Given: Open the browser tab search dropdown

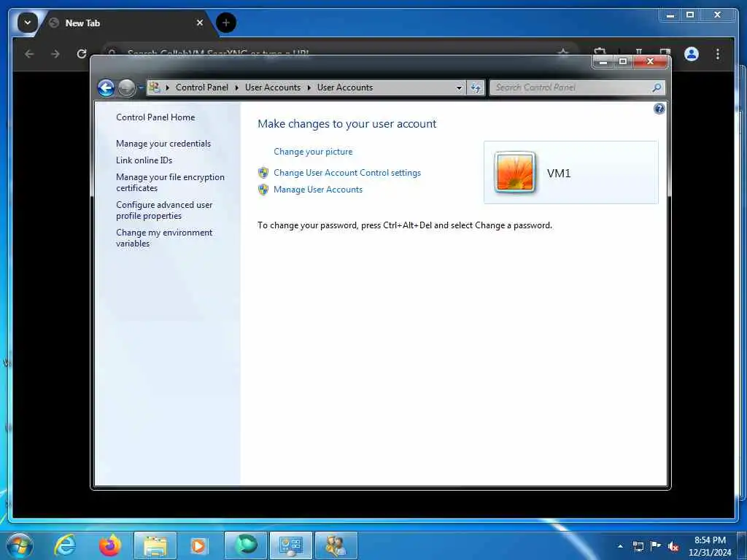Looking at the screenshot, I should (27, 23).
